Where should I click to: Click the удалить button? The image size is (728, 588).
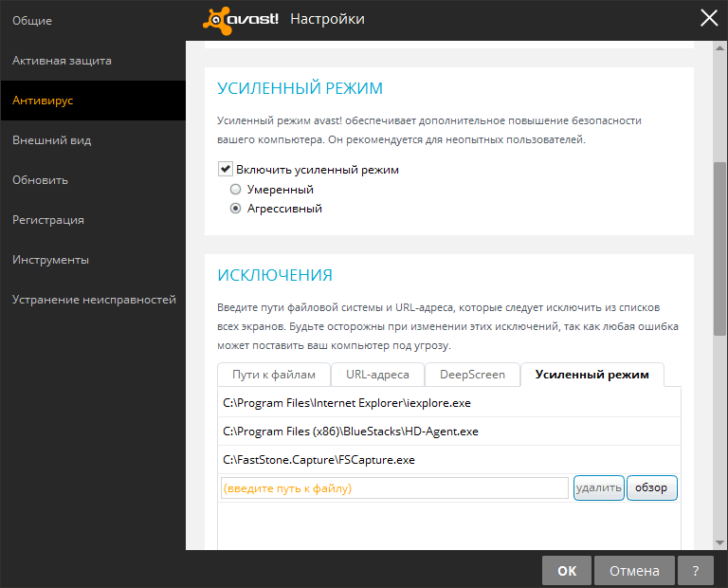tap(598, 487)
